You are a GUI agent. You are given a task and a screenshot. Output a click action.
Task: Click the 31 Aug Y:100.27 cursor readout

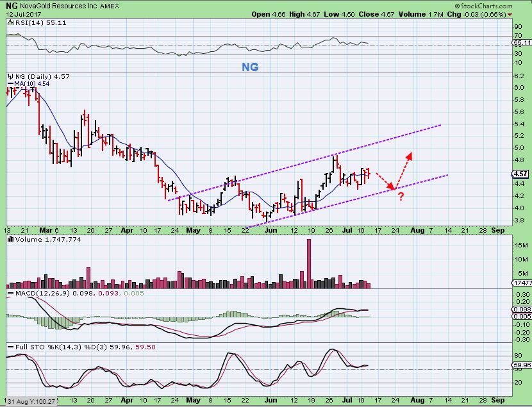pyautogui.click(x=31, y=401)
